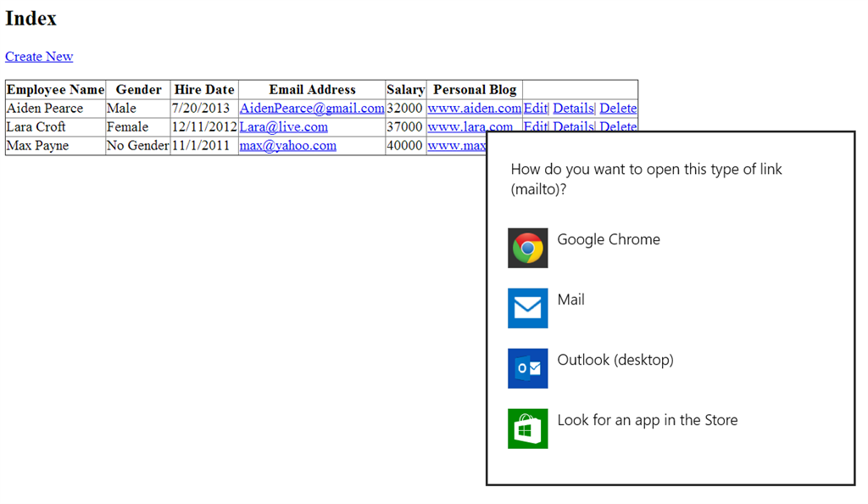The image size is (868, 504).
Task: Open the Create New link
Action: pyautogui.click(x=39, y=56)
